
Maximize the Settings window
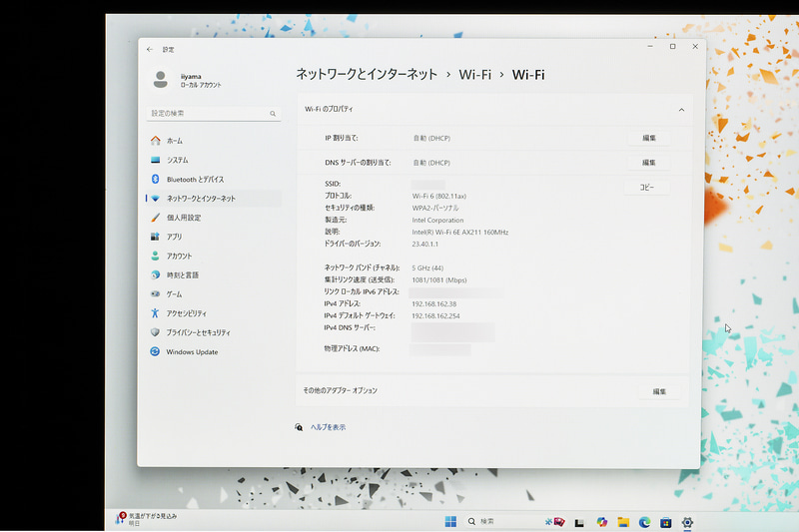click(672, 46)
